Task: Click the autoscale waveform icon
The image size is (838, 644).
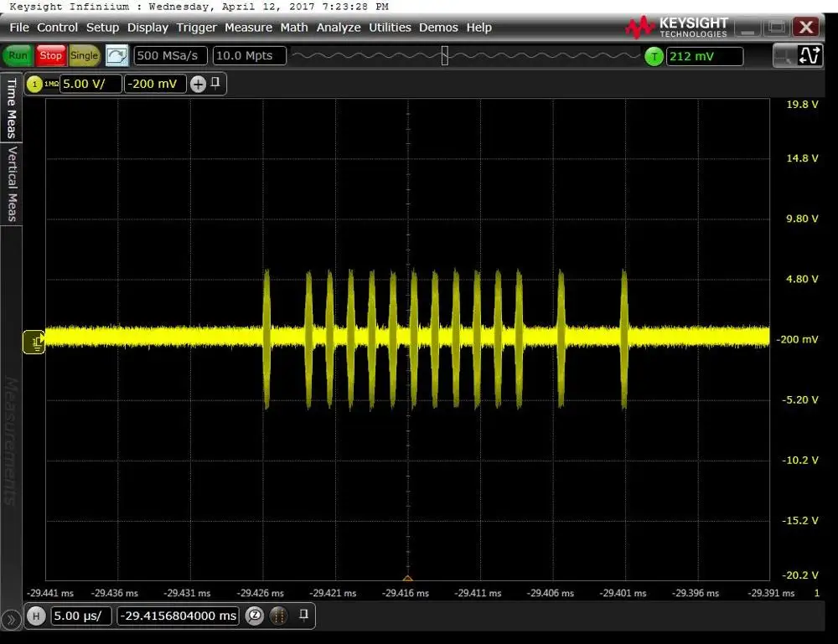Action: click(x=116, y=55)
